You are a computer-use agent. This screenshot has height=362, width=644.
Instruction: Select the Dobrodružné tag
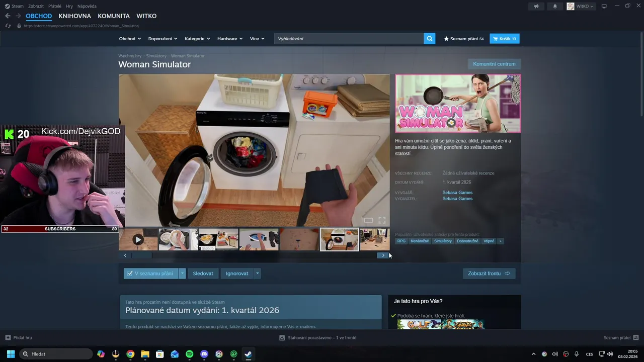click(x=467, y=241)
